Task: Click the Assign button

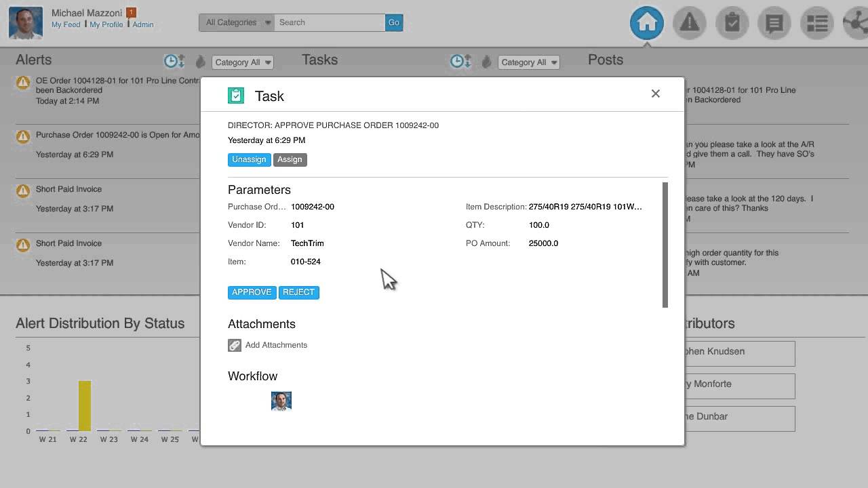Action: click(290, 159)
